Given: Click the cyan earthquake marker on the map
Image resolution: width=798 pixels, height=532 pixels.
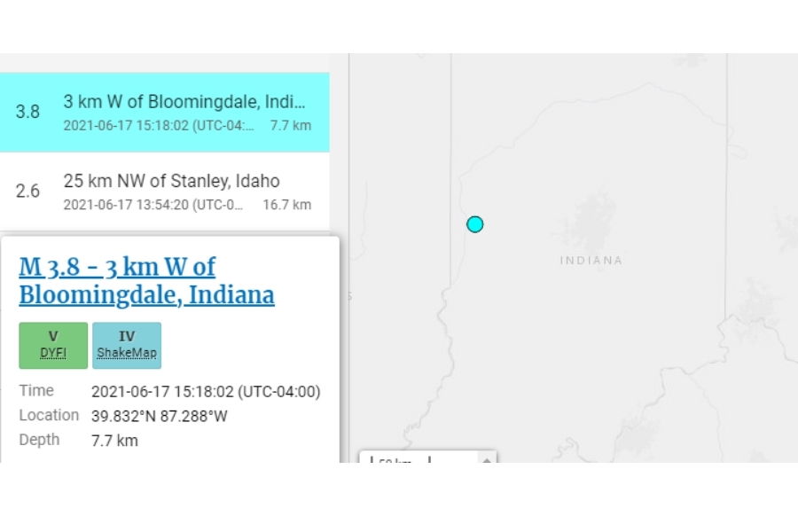Looking at the screenshot, I should click(x=475, y=224).
